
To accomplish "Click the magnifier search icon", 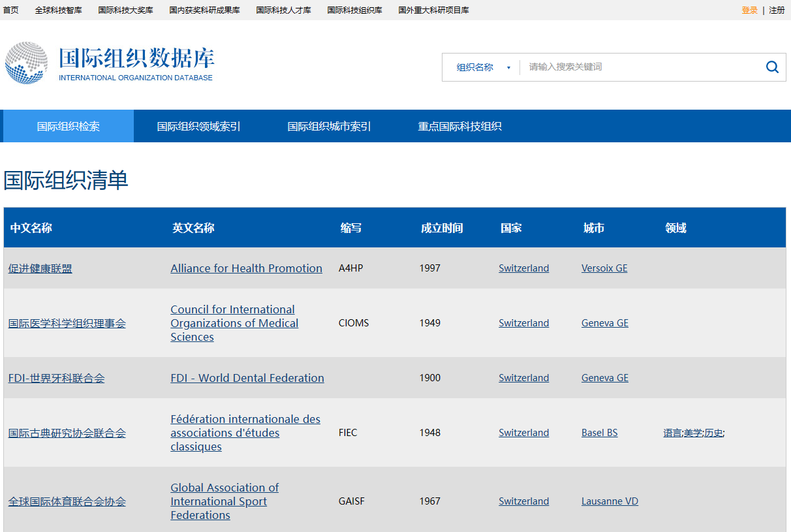I will pyautogui.click(x=772, y=67).
